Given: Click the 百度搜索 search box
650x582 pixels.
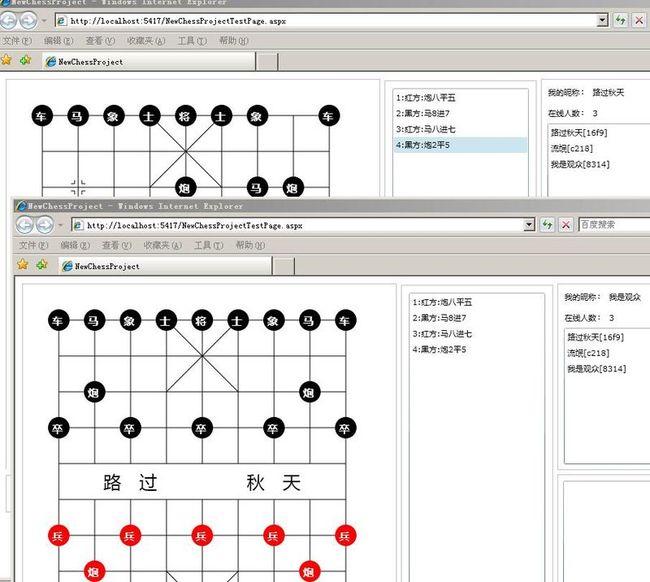Looking at the screenshot, I should (614, 225).
